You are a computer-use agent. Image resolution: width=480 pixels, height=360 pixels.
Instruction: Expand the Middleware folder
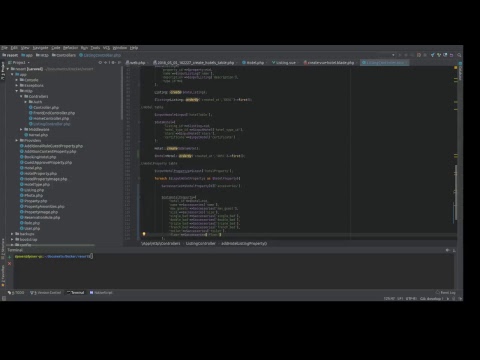click(x=21, y=129)
